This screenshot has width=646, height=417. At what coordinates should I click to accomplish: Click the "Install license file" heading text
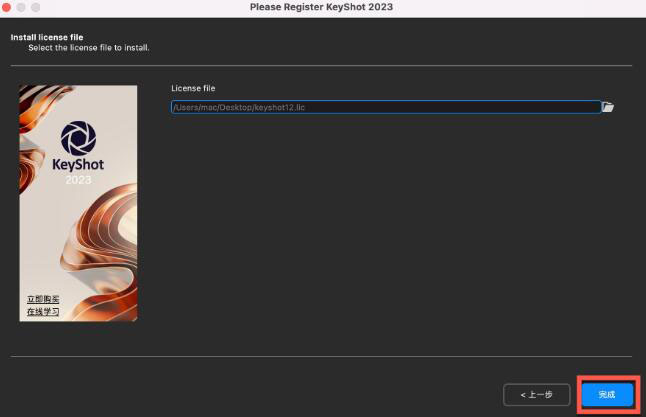(x=47, y=37)
